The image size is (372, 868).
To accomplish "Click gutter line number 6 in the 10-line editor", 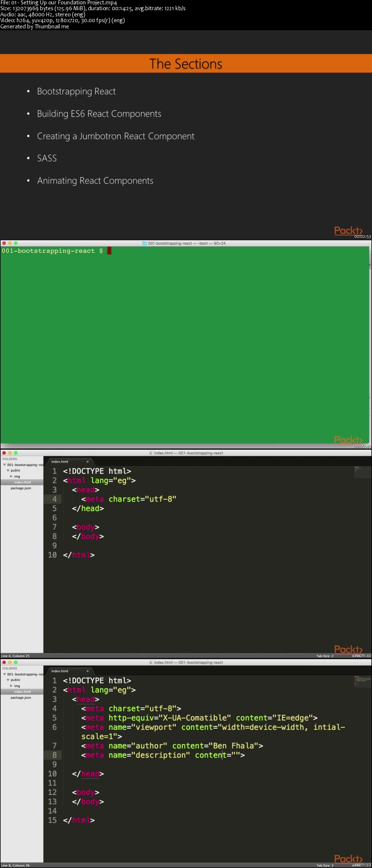I will (x=54, y=518).
